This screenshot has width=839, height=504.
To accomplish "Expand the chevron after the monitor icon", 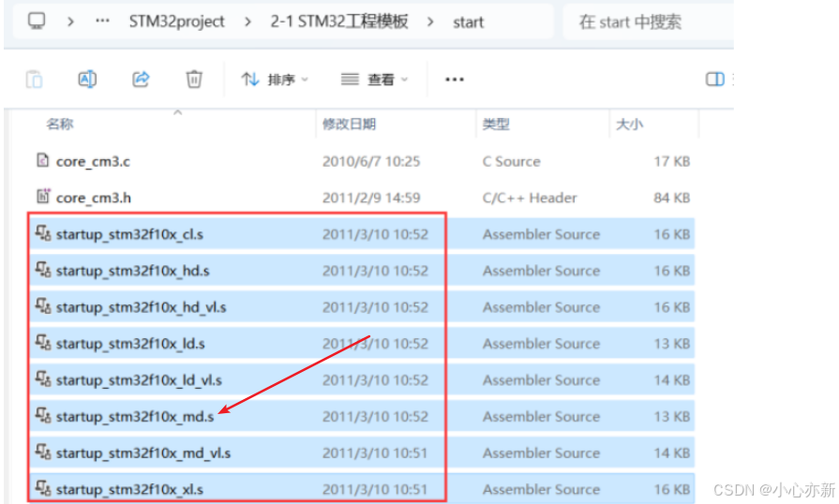I will [x=70, y=22].
